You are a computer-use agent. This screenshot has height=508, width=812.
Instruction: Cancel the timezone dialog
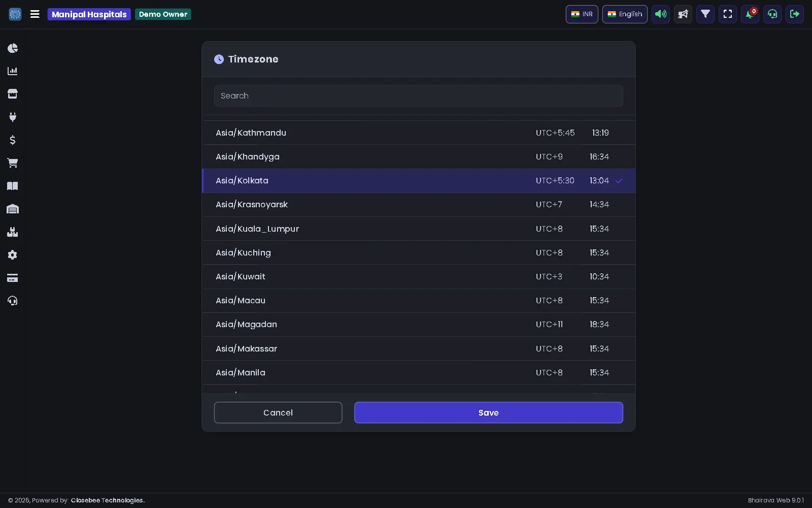278,412
